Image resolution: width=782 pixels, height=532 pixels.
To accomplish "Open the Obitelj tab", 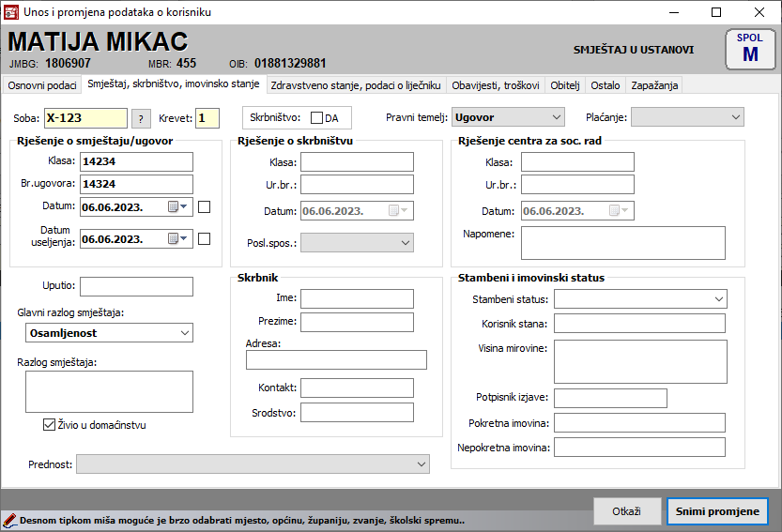I will (x=565, y=85).
